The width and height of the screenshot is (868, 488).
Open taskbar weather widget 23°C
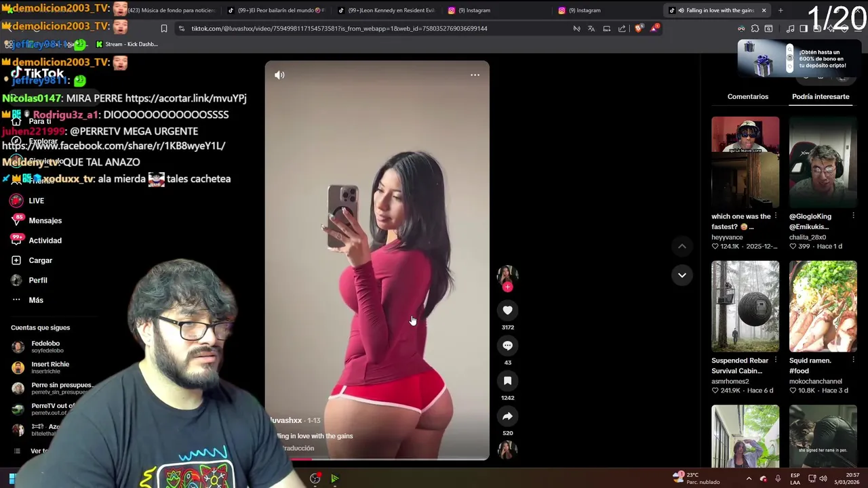696,478
